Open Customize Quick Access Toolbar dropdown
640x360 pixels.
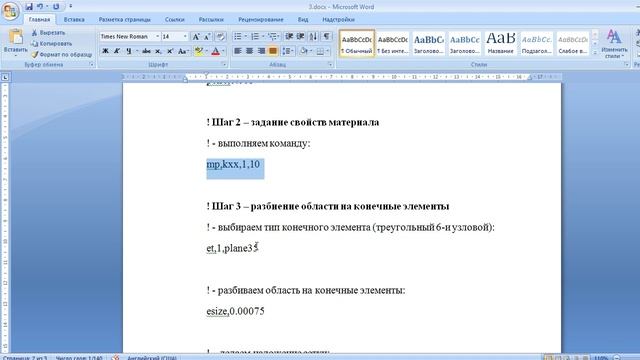tap(71, 7)
